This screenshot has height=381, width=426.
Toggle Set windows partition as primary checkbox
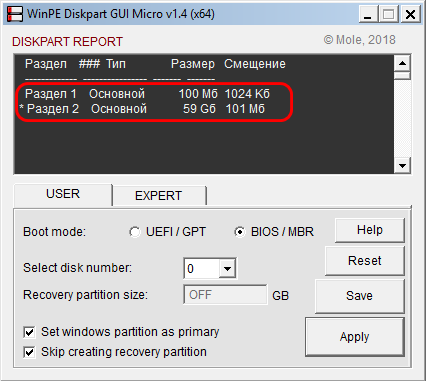[29, 332]
